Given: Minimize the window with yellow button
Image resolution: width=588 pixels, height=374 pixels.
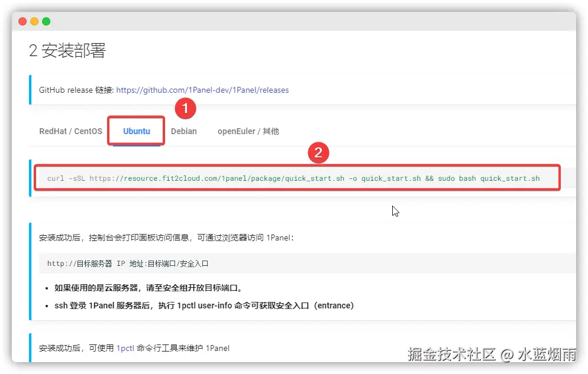Looking at the screenshot, I should point(34,21).
